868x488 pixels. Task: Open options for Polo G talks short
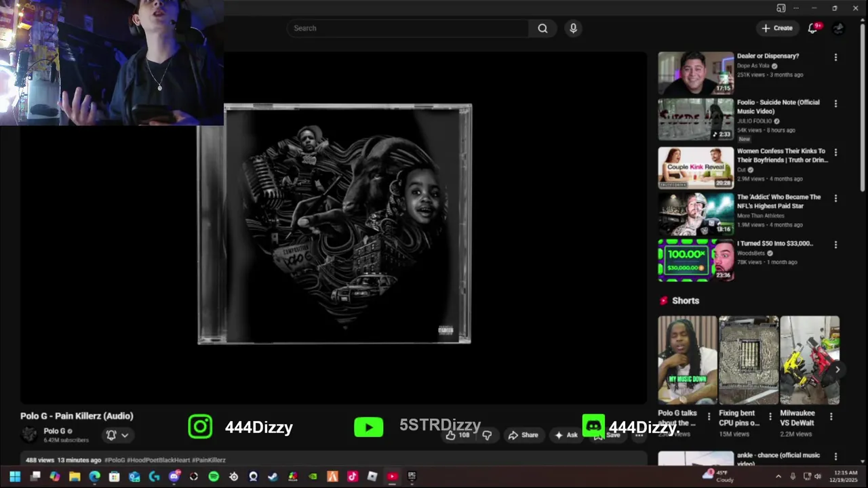709,416
